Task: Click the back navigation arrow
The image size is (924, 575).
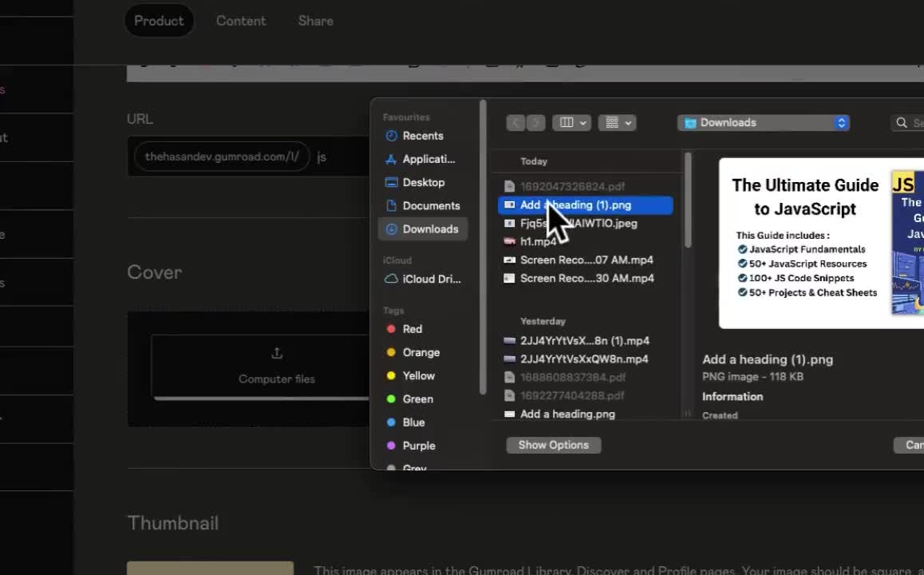Action: [x=515, y=122]
